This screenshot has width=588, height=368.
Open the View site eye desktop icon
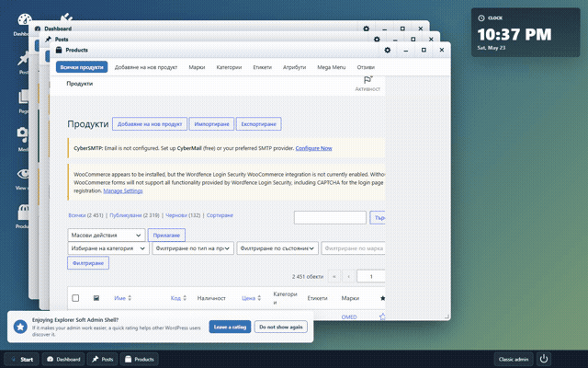coord(23,174)
